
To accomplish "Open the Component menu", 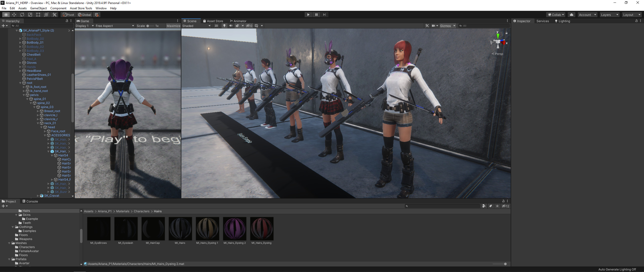I will click(58, 8).
